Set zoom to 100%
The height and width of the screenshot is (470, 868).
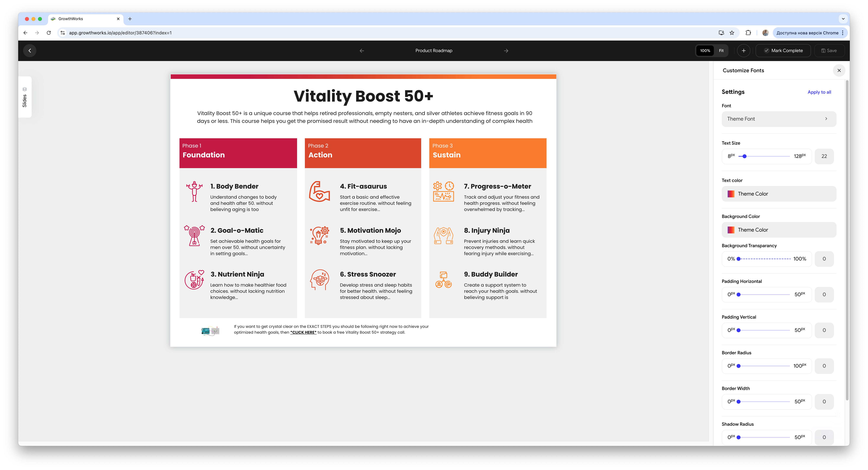pyautogui.click(x=705, y=50)
